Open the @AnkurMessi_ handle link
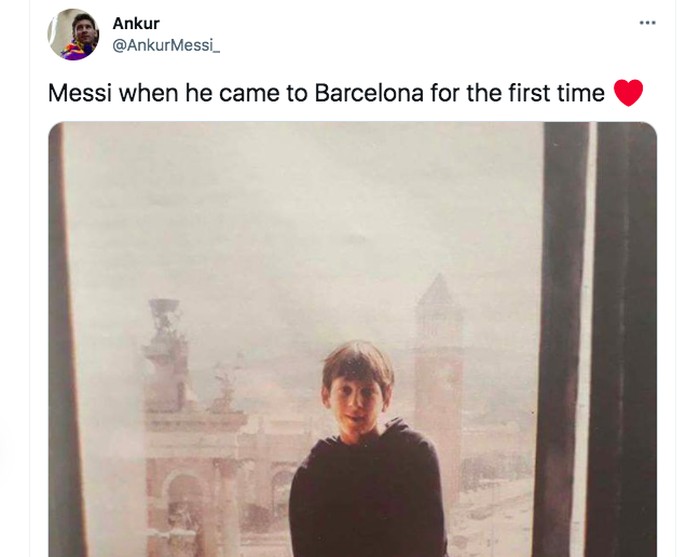Viewport: 700px width, 557px height. [x=165, y=44]
